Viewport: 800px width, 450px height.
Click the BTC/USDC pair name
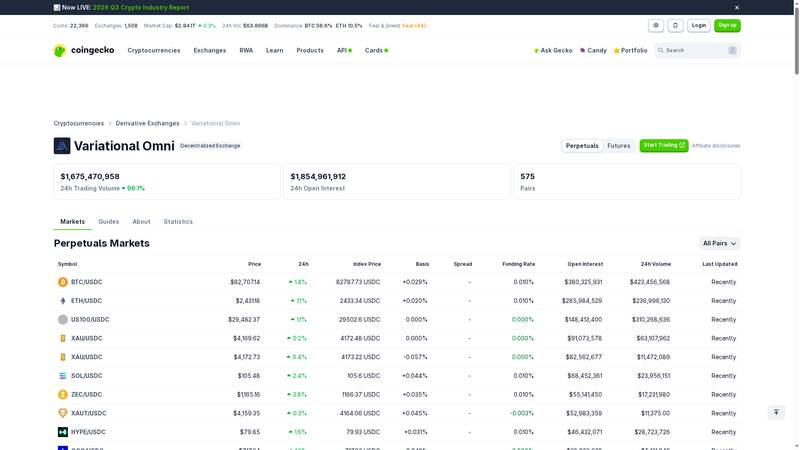click(x=87, y=282)
